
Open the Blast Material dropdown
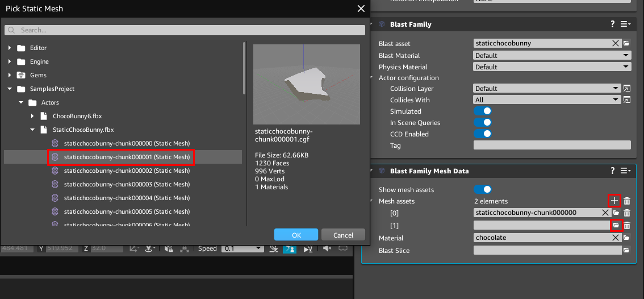coord(552,55)
